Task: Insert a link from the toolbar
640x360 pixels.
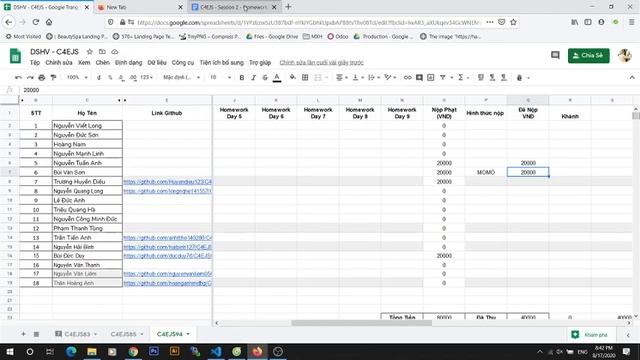Action: click(407, 77)
